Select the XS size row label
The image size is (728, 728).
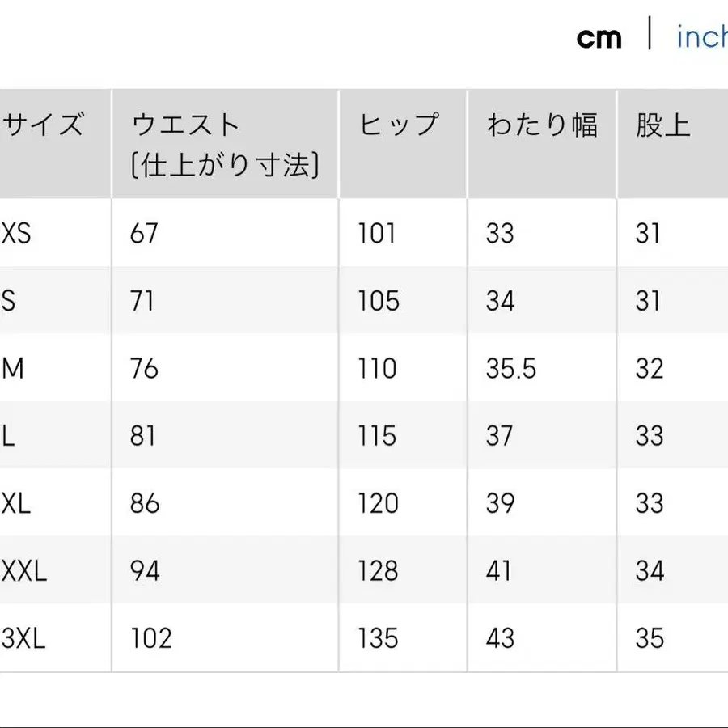coord(17,234)
